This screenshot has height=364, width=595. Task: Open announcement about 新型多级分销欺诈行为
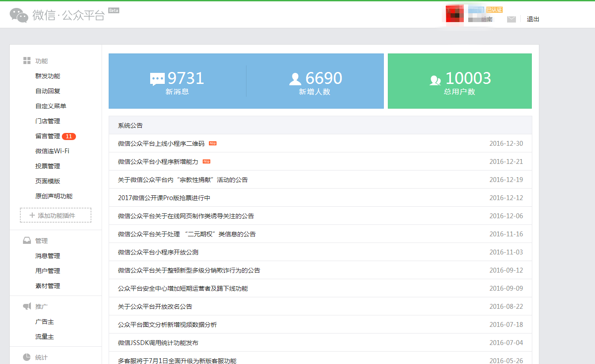(x=189, y=270)
